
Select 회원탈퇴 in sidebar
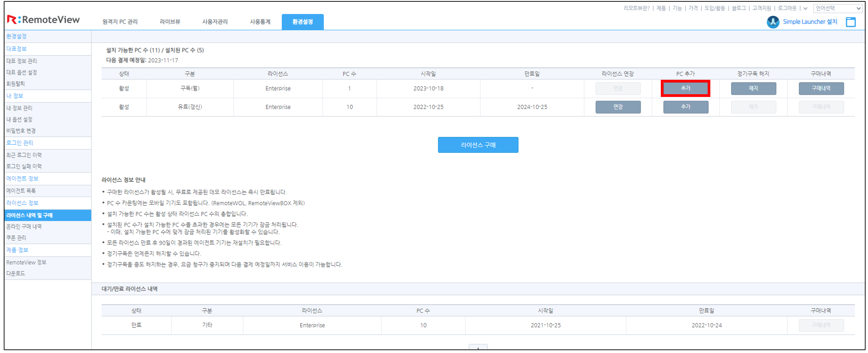pos(16,83)
